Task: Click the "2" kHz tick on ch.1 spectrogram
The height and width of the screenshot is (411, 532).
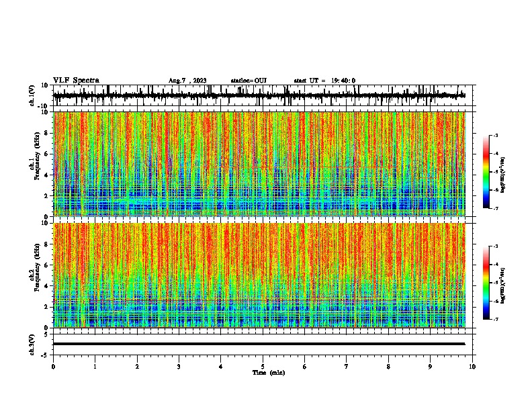Action: tap(46, 196)
